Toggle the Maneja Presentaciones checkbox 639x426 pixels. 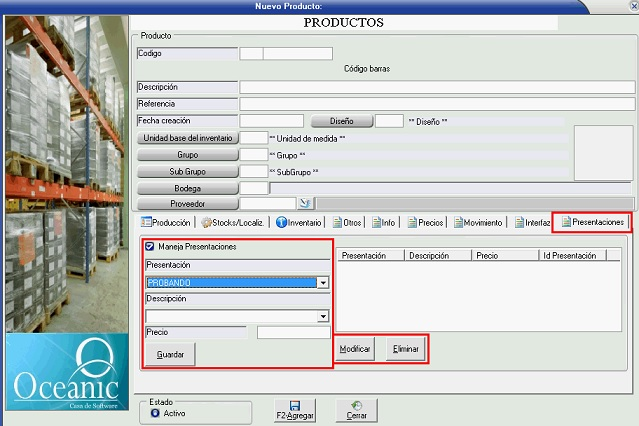pos(151,247)
